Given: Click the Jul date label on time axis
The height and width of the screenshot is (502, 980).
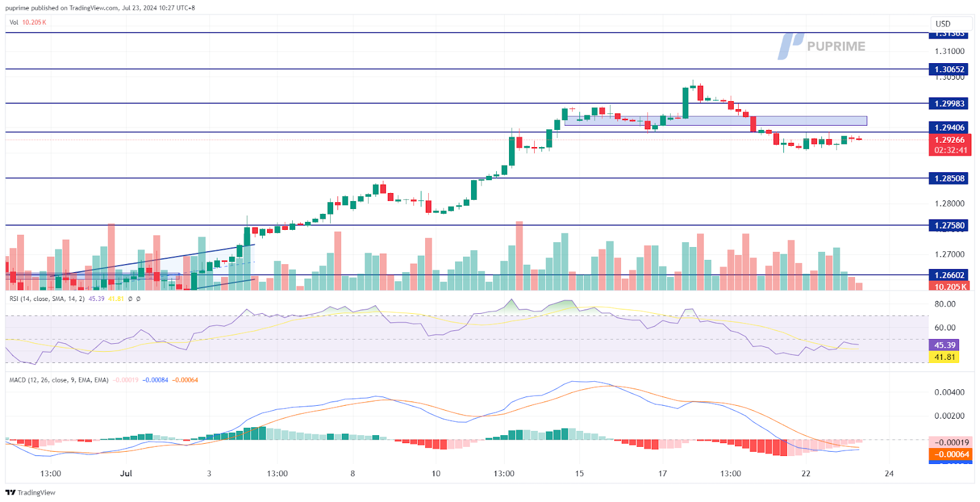Looking at the screenshot, I should pos(126,474).
